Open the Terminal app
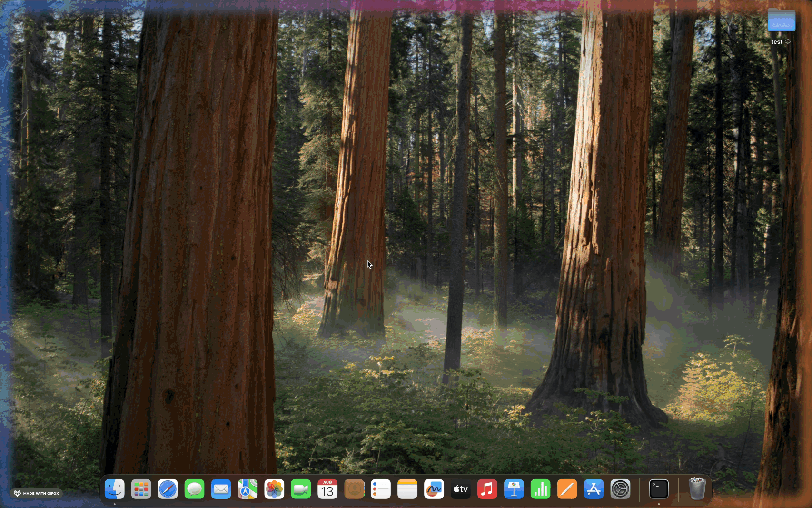 659,489
